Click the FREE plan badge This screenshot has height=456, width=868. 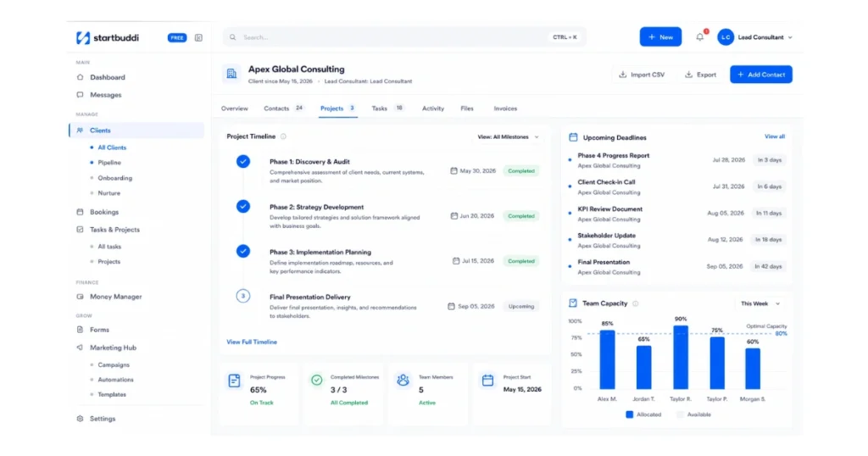[x=177, y=37]
